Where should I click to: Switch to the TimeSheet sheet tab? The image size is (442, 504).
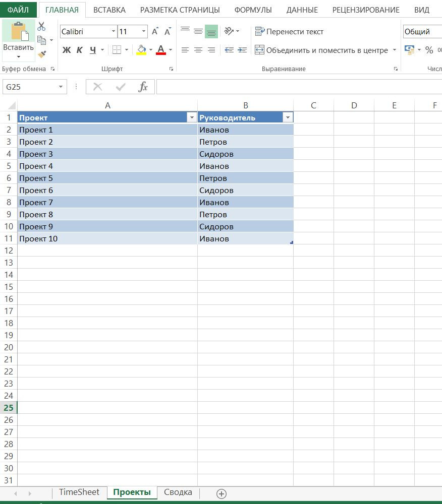click(x=79, y=492)
